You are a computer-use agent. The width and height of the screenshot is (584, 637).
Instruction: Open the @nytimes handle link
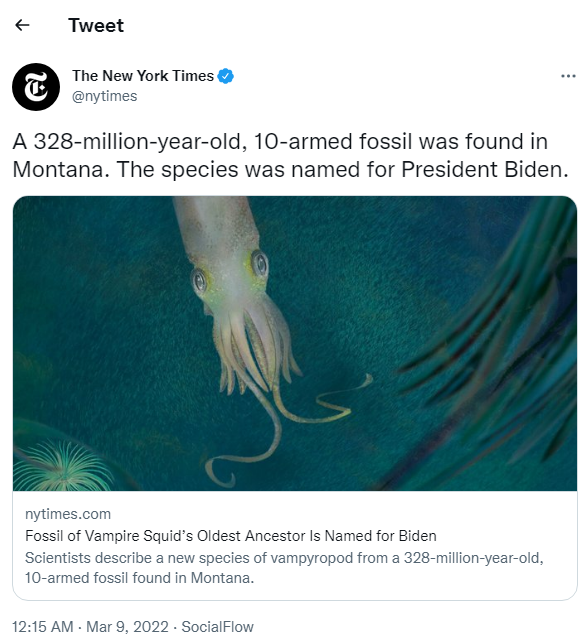tap(104, 96)
